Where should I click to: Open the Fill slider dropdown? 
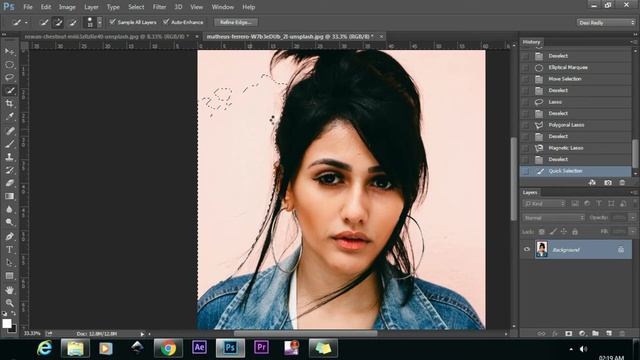click(633, 231)
